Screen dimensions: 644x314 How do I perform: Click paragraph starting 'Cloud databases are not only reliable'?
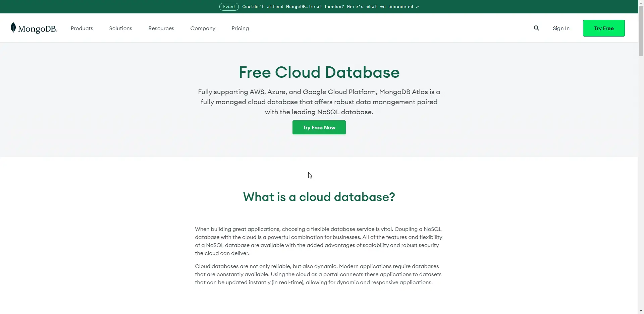click(x=318, y=274)
